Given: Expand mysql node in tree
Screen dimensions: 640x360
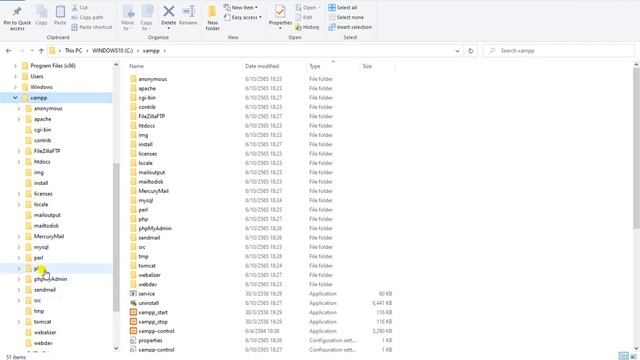Looking at the screenshot, I should click(19, 247).
